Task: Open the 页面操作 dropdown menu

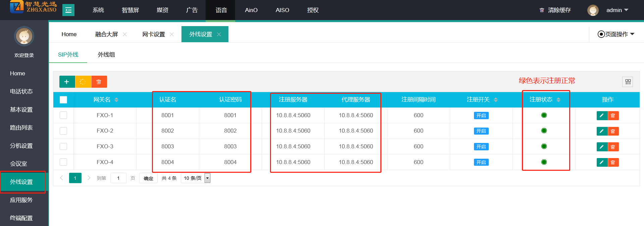Action: coord(616,34)
